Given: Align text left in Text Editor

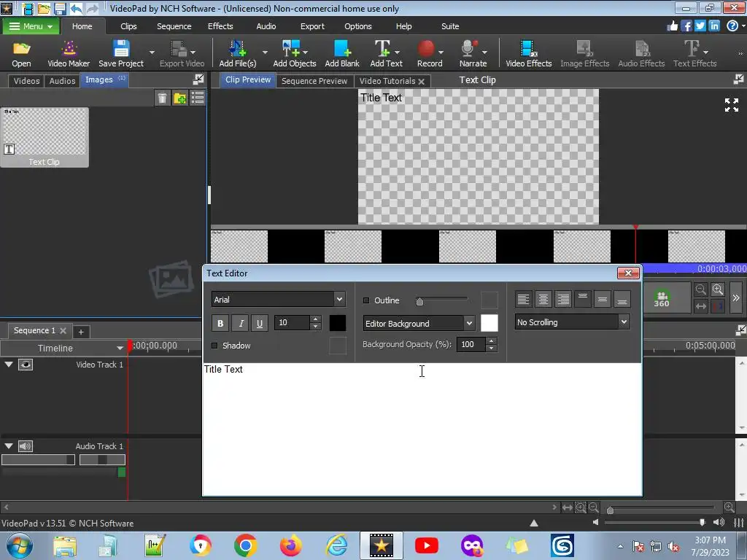Looking at the screenshot, I should pyautogui.click(x=523, y=299).
